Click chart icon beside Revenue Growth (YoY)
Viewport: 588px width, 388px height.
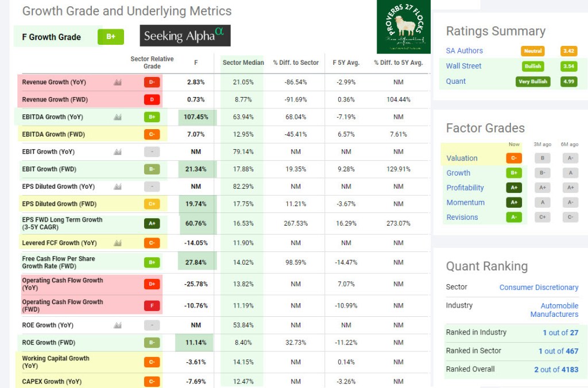click(118, 82)
